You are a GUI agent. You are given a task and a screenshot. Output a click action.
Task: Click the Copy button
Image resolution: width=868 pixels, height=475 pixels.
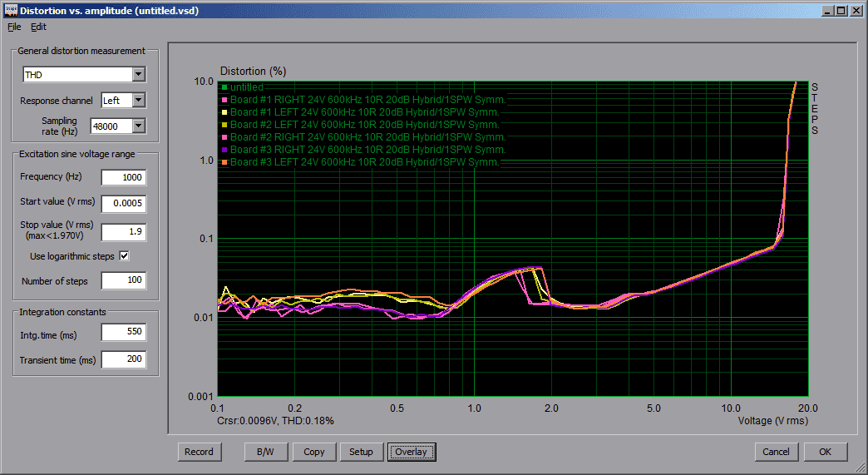(x=314, y=452)
